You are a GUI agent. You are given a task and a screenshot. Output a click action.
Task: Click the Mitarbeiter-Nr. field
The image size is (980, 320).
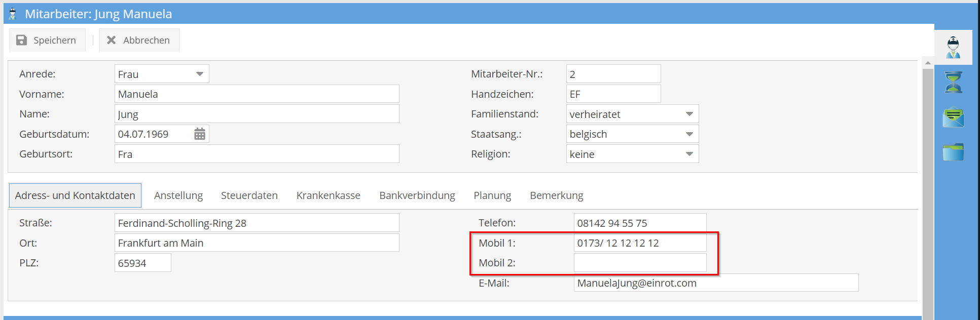[613, 74]
